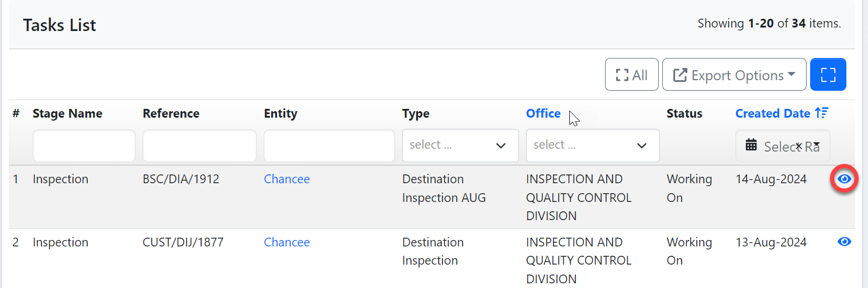
Task: Click calendar icon in Created Date filter
Action: (752, 145)
